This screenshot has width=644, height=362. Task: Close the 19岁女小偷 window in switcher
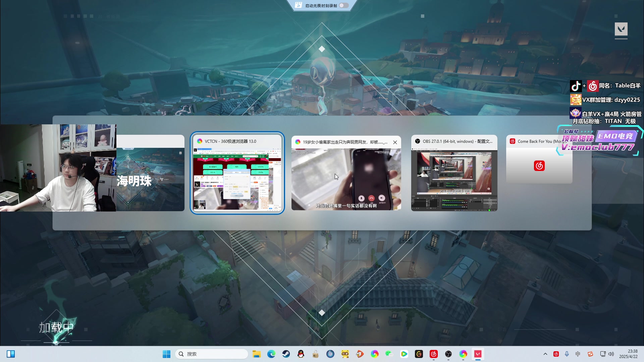pos(395,142)
